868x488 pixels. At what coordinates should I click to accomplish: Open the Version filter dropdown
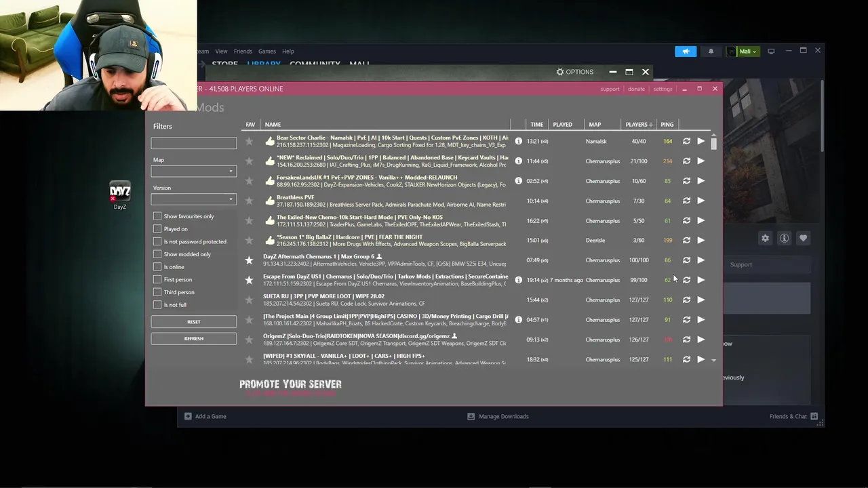193,199
